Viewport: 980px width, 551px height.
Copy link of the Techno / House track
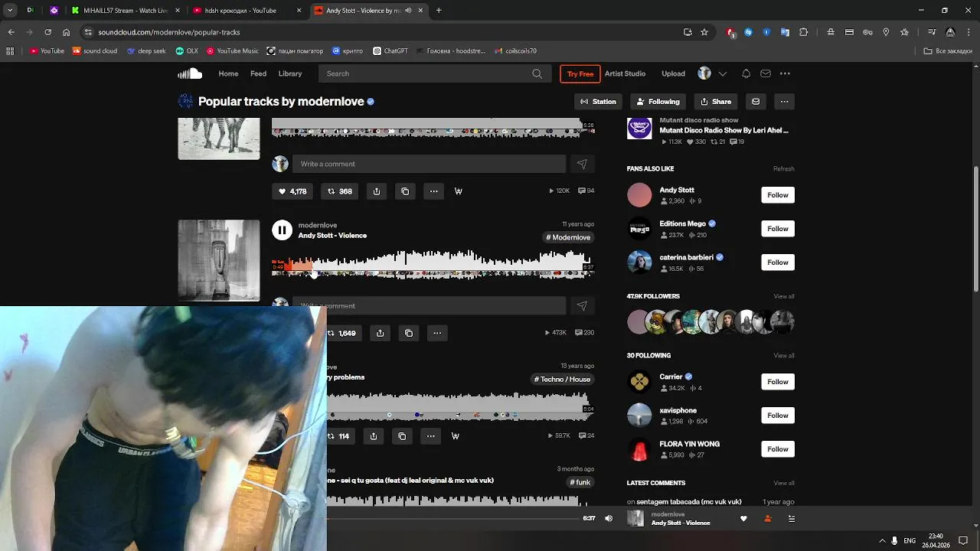tap(402, 436)
